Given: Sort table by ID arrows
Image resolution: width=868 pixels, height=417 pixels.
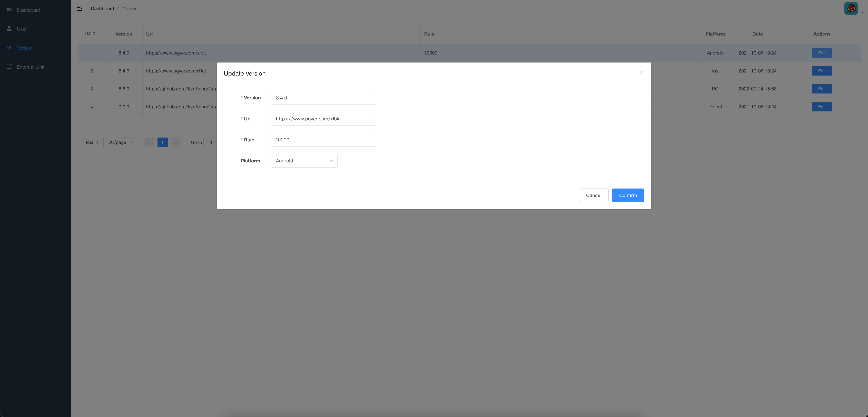Looking at the screenshot, I should pyautogui.click(x=94, y=33).
